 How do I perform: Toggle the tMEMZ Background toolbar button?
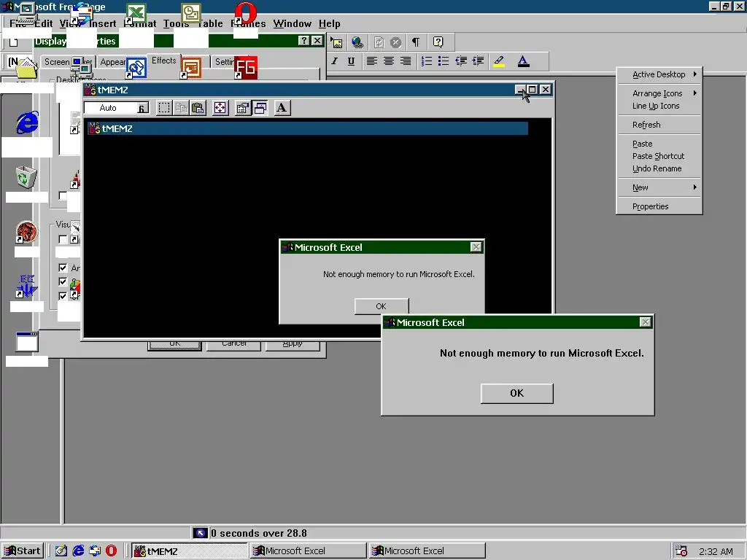[x=260, y=108]
